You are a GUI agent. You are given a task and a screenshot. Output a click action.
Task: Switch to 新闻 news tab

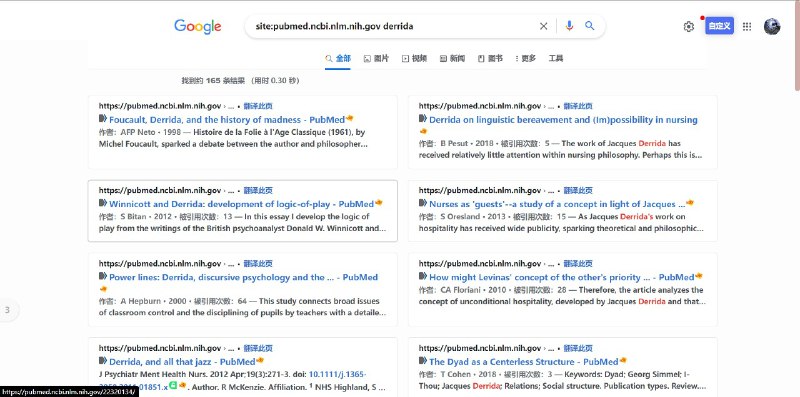(453, 58)
